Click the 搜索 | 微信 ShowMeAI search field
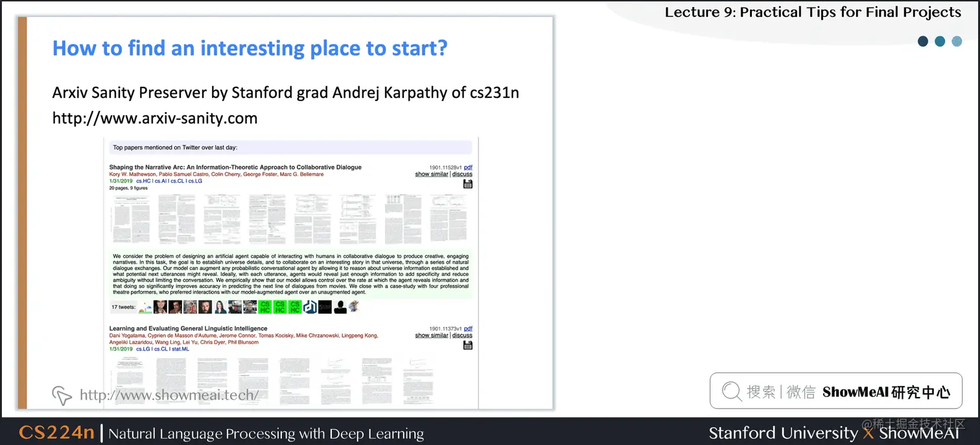This screenshot has height=445, width=980. (x=835, y=391)
